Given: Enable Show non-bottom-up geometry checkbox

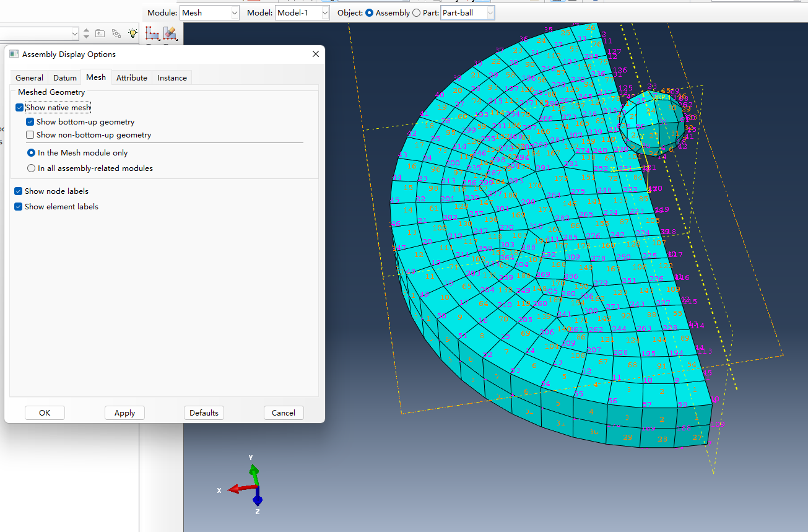Looking at the screenshot, I should click(30, 135).
